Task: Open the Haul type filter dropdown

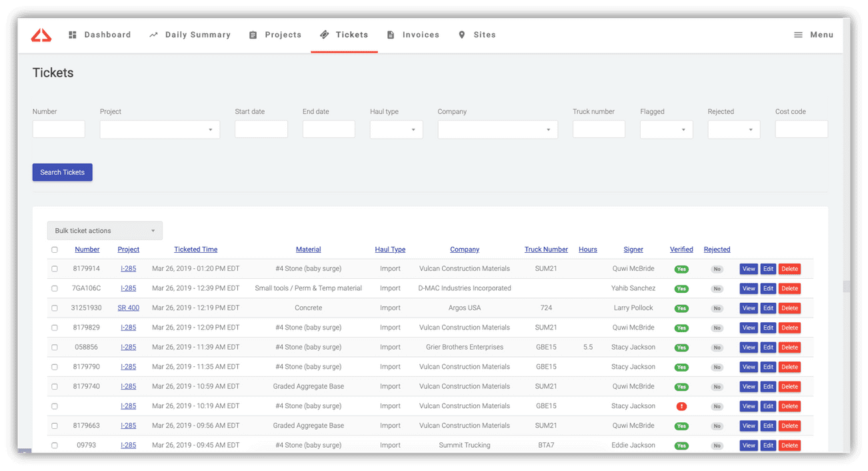Action: pos(396,129)
